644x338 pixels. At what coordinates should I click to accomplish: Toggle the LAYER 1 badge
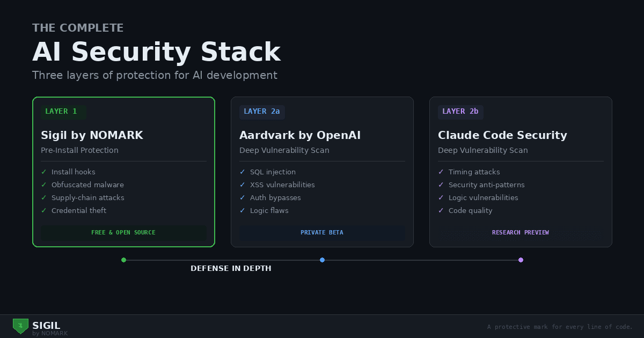(63, 111)
